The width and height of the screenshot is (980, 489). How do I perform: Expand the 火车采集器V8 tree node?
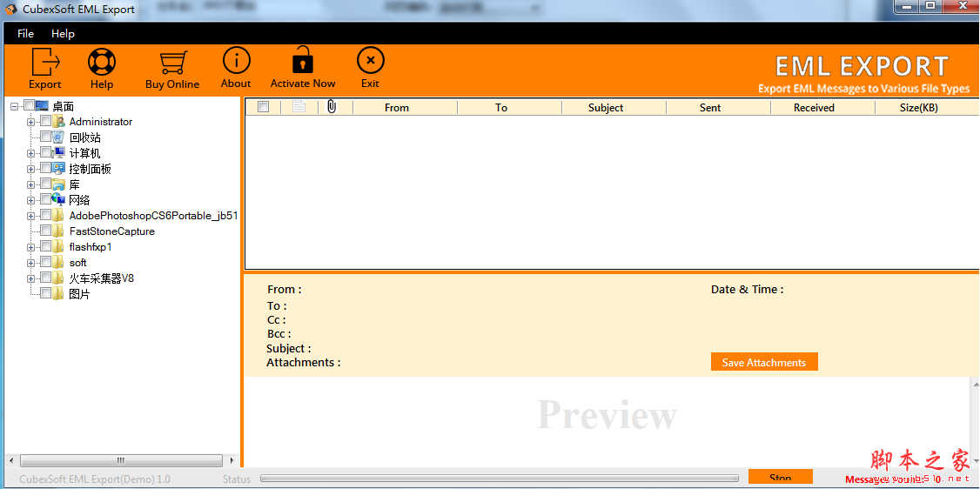pyautogui.click(x=30, y=278)
